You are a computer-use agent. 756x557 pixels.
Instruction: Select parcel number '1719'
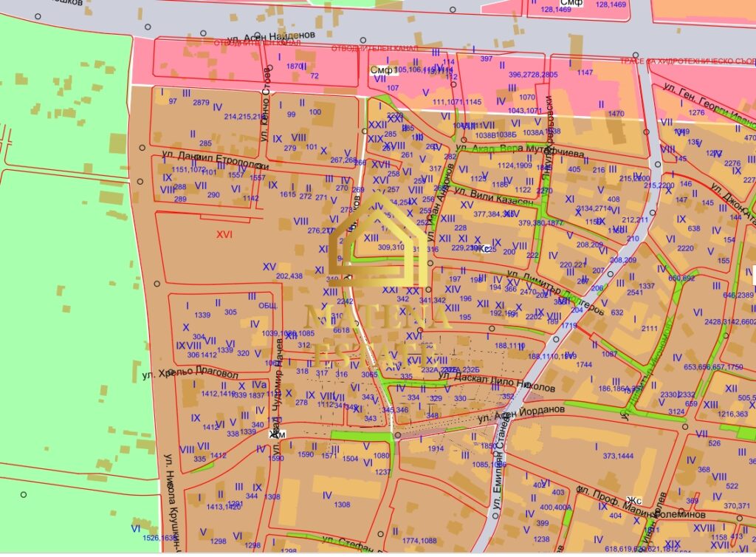pyautogui.click(x=569, y=326)
